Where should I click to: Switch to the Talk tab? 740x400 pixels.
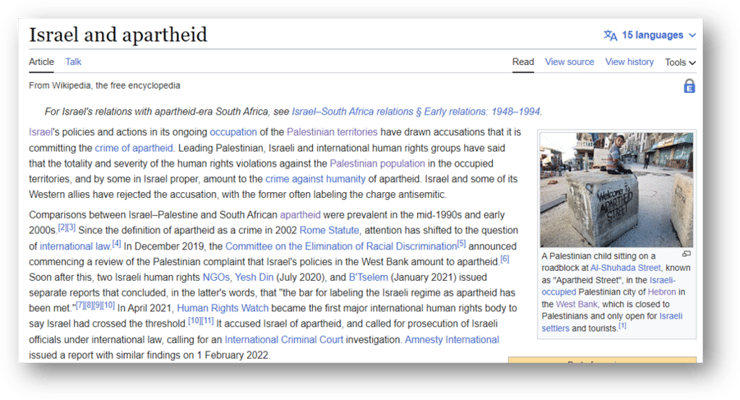73,62
